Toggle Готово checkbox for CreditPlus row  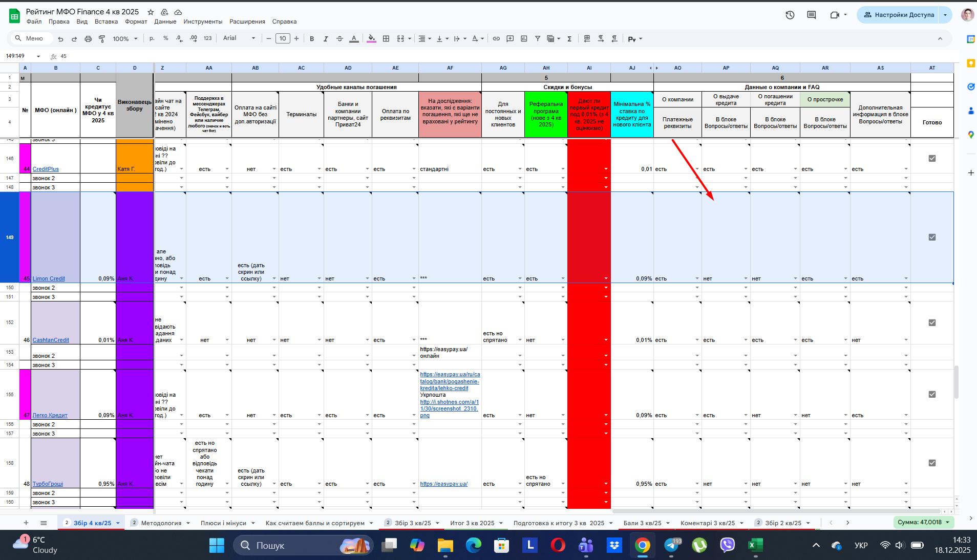[x=932, y=158]
